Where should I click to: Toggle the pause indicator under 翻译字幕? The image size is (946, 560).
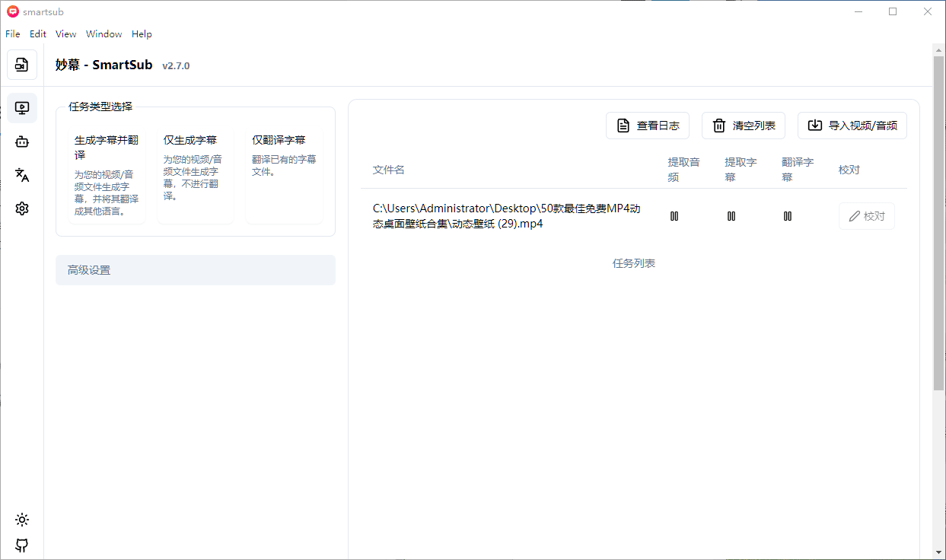788,215
